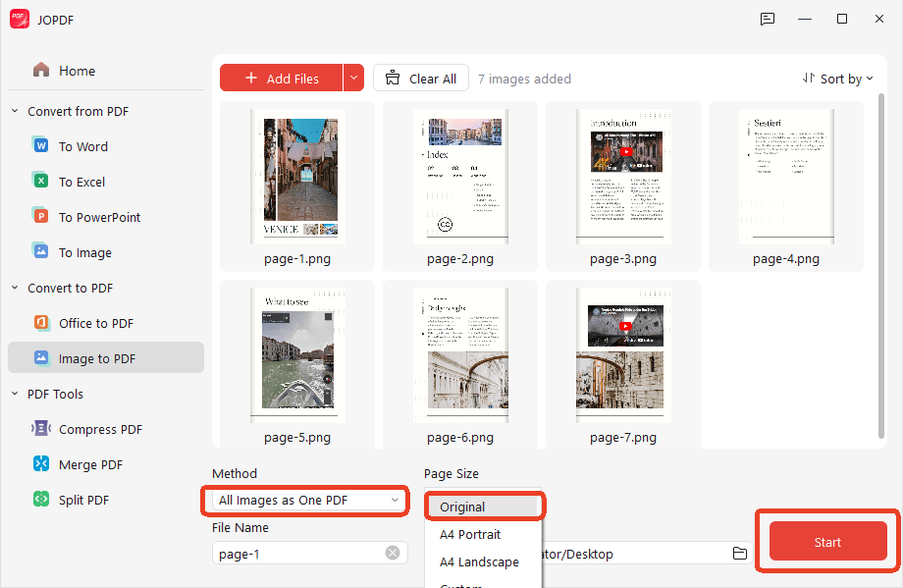Viewport: 903px width, 588px height.
Task: Select the page-3.png thumbnail
Action: tap(623, 186)
